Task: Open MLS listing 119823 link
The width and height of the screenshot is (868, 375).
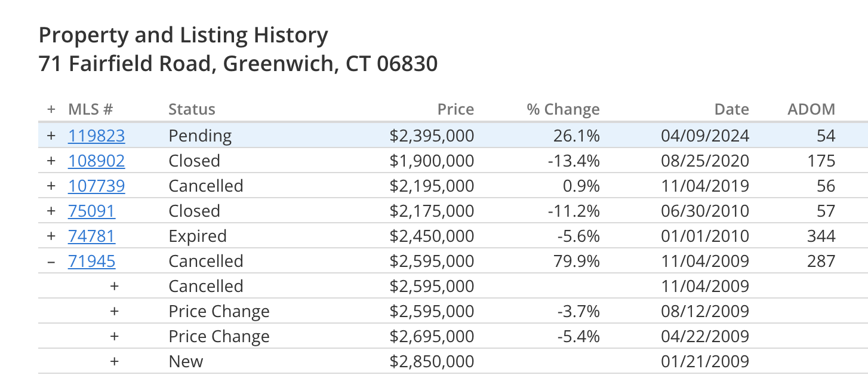Action: [97, 136]
